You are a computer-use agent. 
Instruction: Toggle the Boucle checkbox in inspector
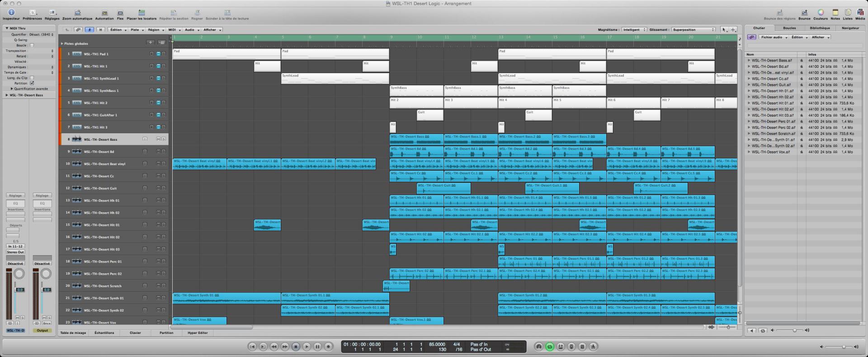32,45
